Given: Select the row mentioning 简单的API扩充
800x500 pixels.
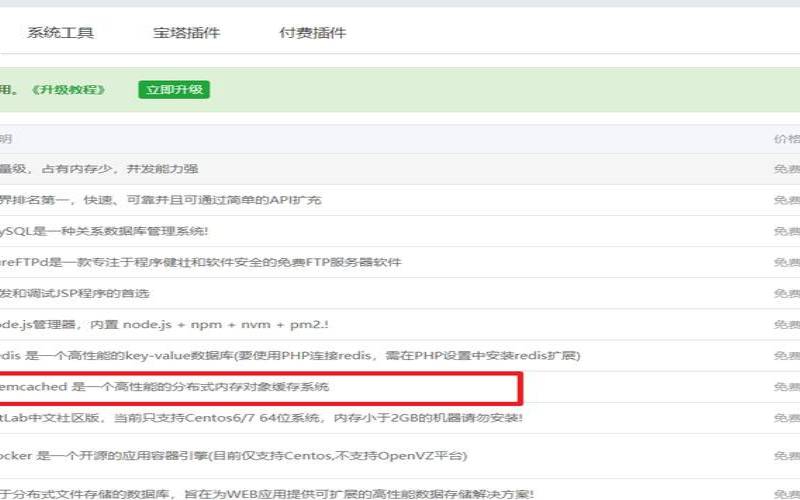Looking at the screenshot, I should click(x=160, y=200).
